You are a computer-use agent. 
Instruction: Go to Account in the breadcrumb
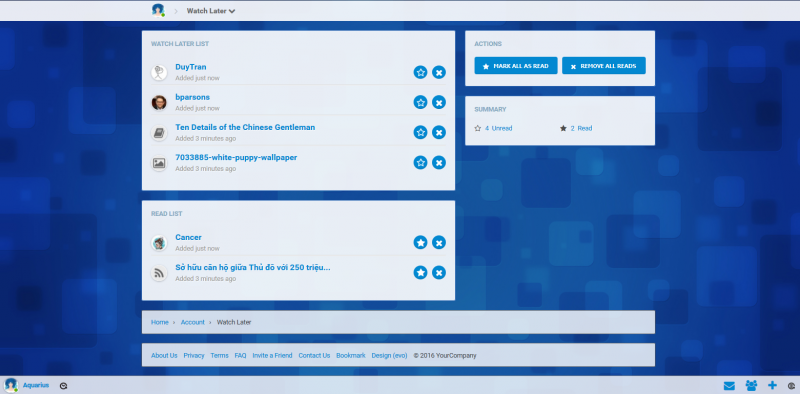(192, 323)
